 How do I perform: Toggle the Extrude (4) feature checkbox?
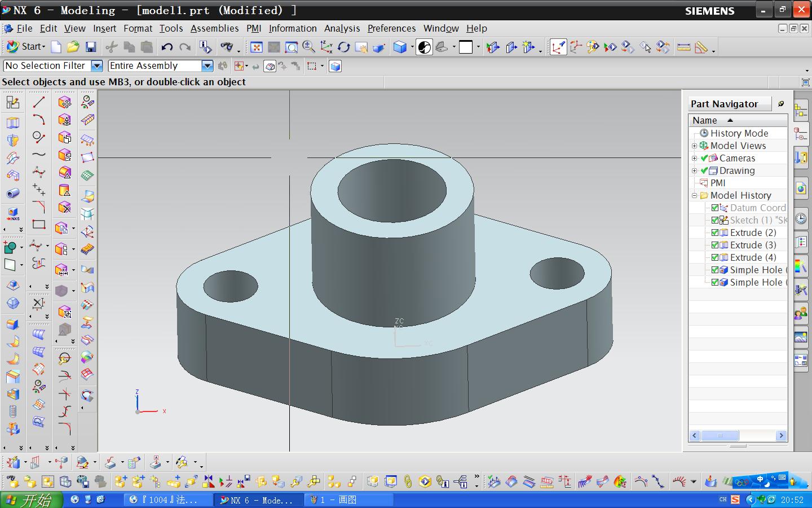pos(715,257)
